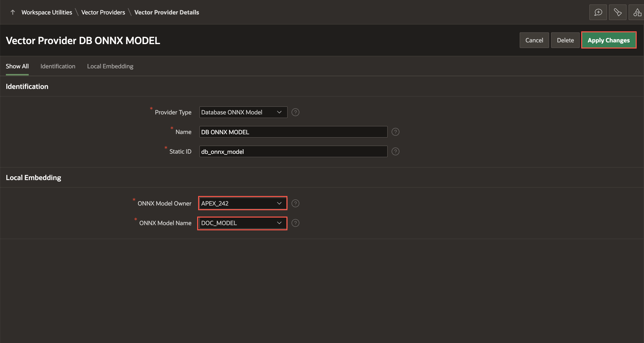Switch to the Local Embedding tab

(x=110, y=66)
